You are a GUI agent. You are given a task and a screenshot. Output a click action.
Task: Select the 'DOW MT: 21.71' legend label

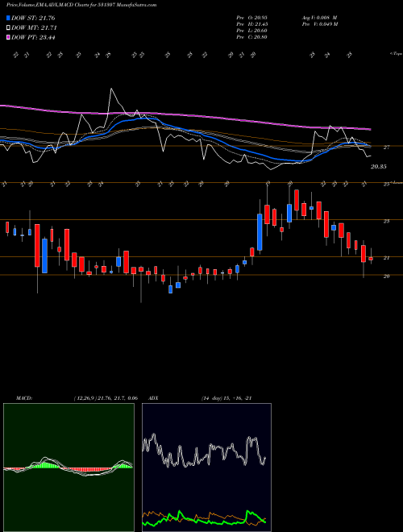[x=34, y=28]
